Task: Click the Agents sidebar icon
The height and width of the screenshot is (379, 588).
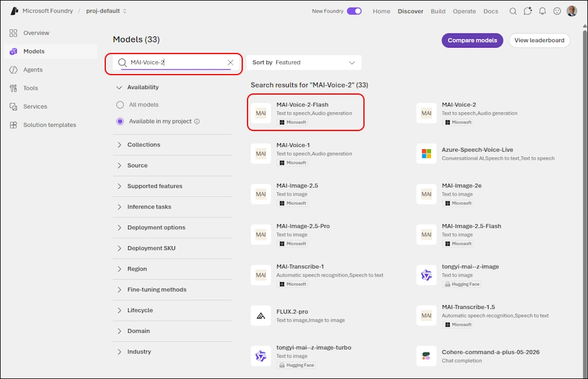Action: 13,70
